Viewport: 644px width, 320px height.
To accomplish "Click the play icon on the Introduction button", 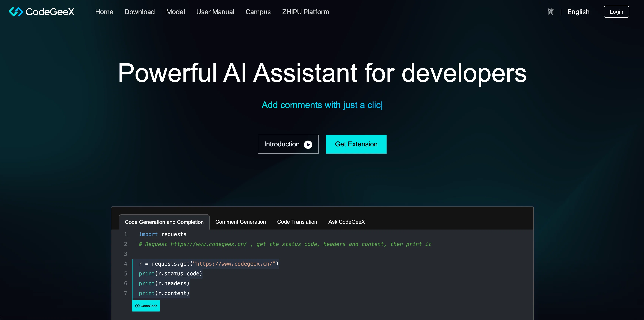I will tap(308, 144).
